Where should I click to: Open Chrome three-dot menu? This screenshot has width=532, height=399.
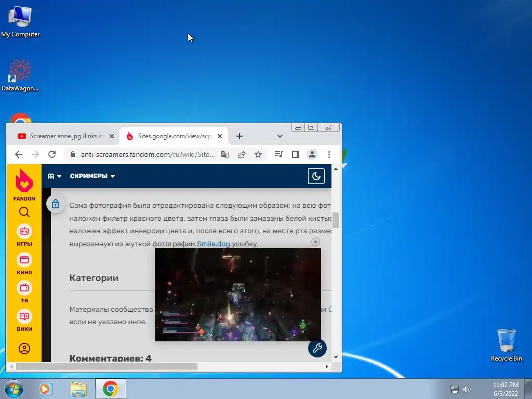(329, 154)
